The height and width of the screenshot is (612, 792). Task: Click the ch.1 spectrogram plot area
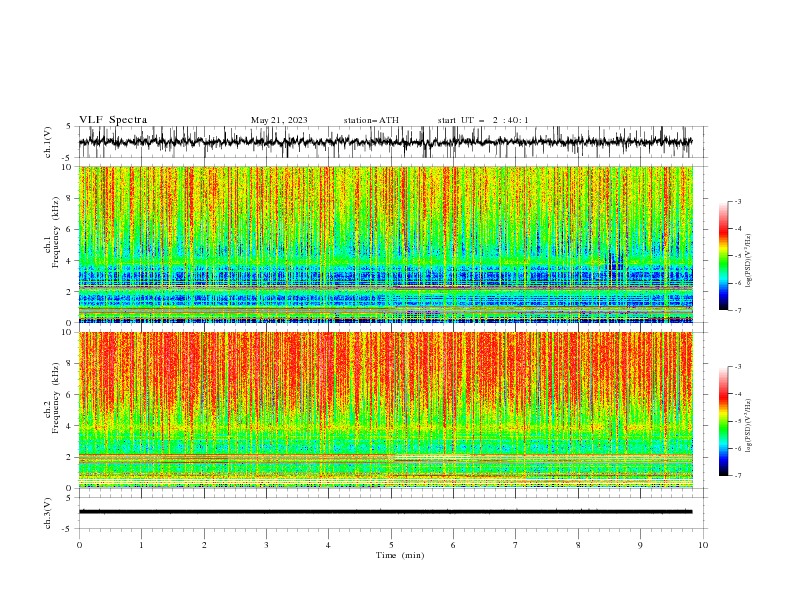point(386,244)
